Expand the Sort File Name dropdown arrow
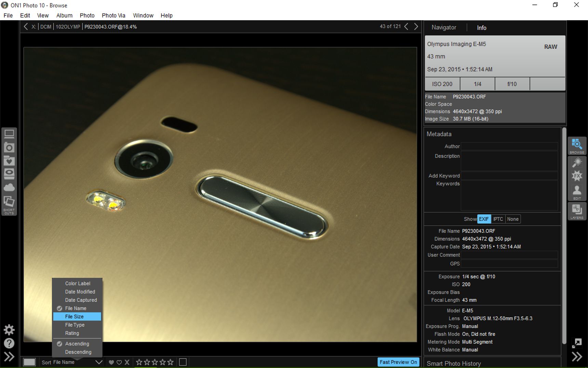The image size is (588, 368). click(x=98, y=362)
